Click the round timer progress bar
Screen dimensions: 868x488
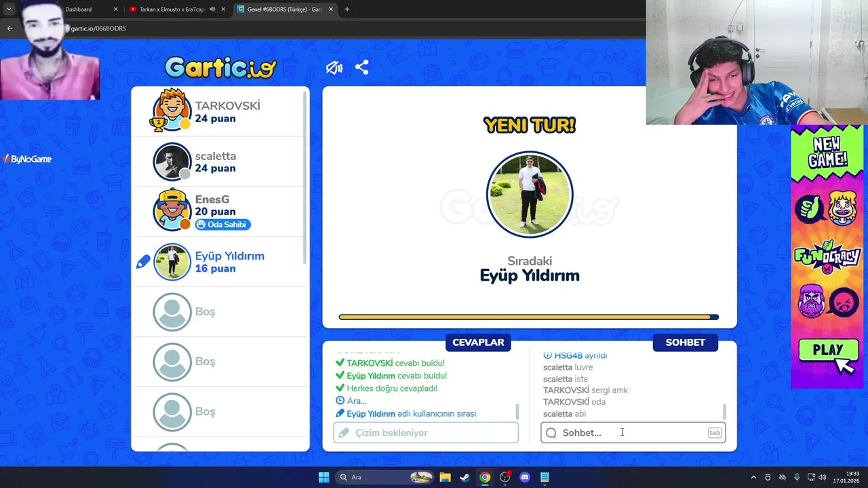coord(529,317)
